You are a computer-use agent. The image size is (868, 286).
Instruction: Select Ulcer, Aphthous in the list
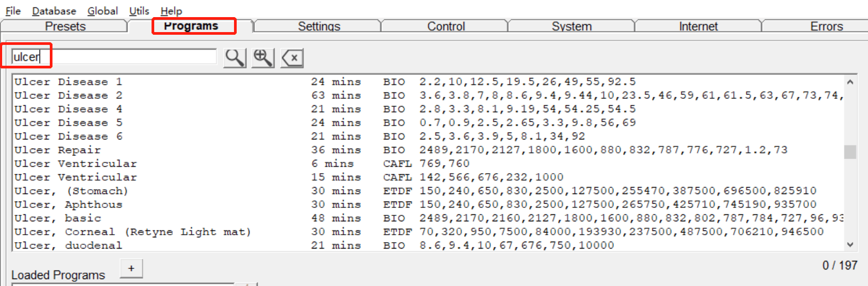pyautogui.click(x=428, y=205)
